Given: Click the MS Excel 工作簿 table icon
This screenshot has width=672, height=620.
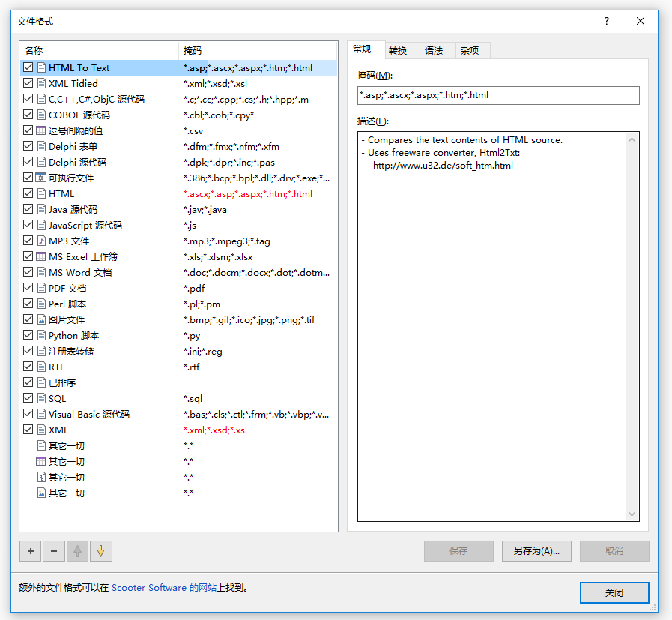Looking at the screenshot, I should point(41,256).
